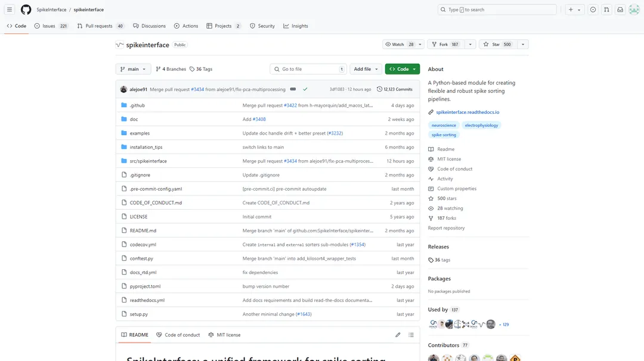Open the issues icon in the header
644x361 pixels.
click(593, 10)
